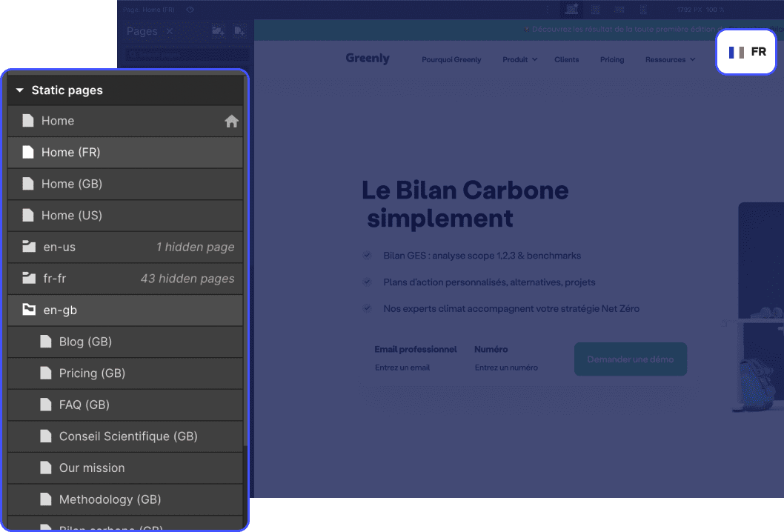Click the page icon beside Our mission
The height and width of the screenshot is (532, 784).
[45, 468]
